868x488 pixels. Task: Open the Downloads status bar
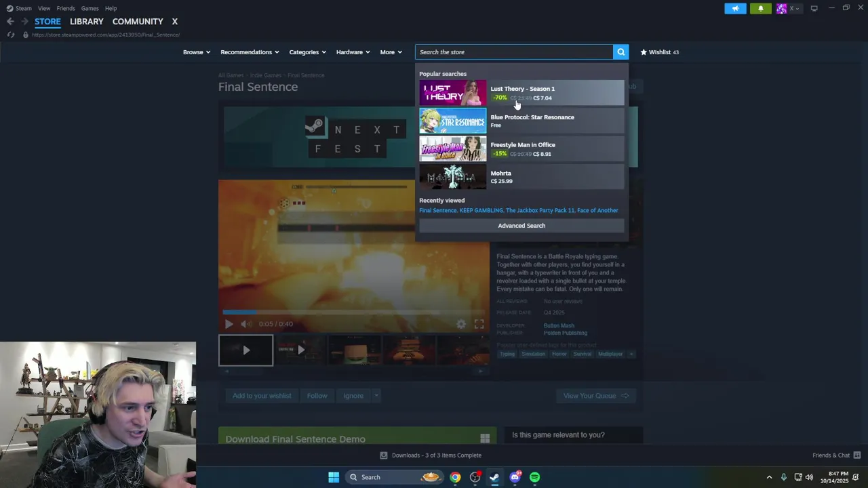click(431, 455)
